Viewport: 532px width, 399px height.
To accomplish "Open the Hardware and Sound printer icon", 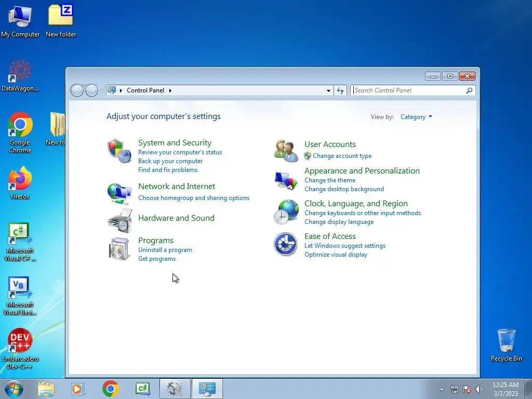I will [119, 220].
